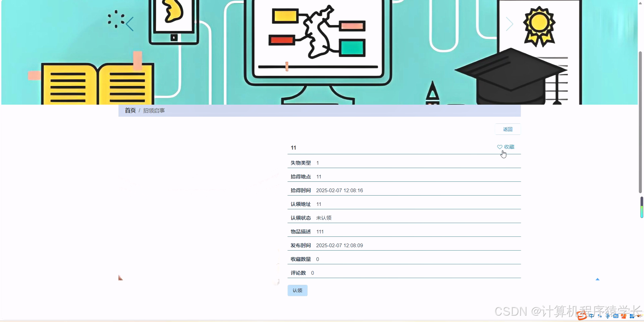Screen dimensions: 644x322
Task: Click the back-to-top arrow near the bottom
Action: tap(597, 279)
